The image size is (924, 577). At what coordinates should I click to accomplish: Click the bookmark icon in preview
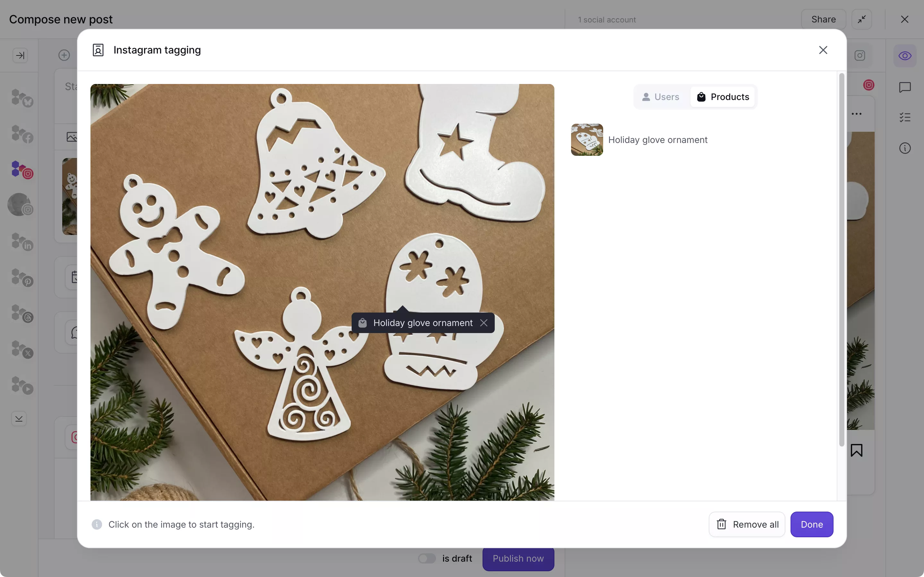(x=856, y=450)
